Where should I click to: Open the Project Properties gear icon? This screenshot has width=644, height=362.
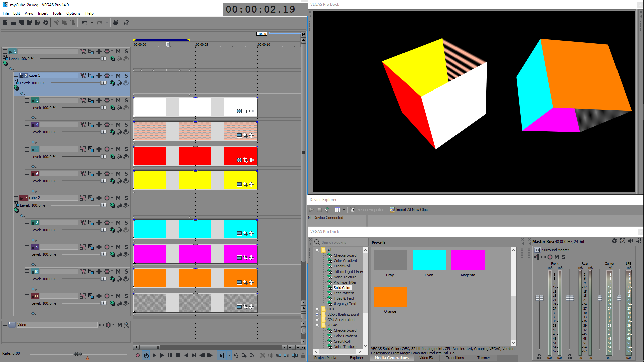coord(46,23)
